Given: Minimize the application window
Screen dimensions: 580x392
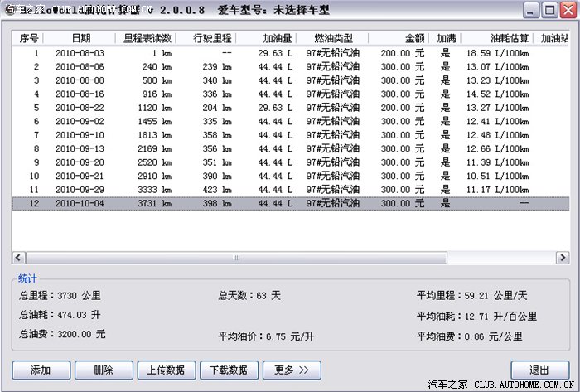Looking at the screenshot, I should coord(531,10).
